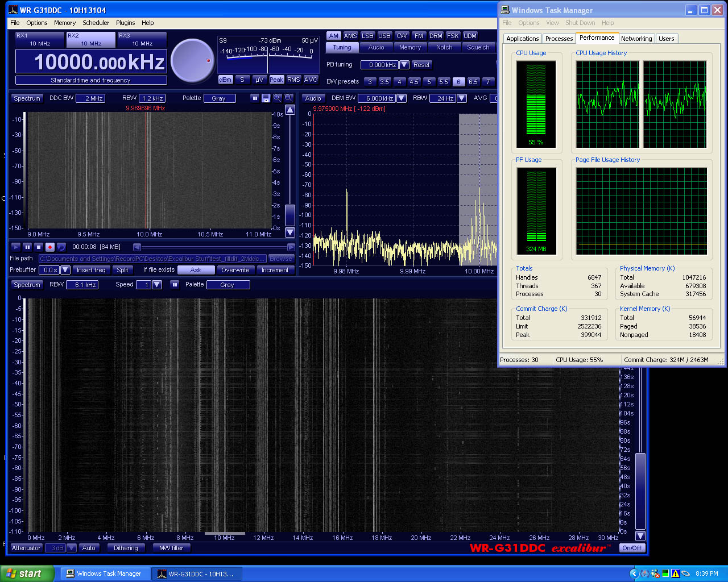The width and height of the screenshot is (728, 582).
Task: Switch to the Notch tab
Action: click(x=444, y=48)
